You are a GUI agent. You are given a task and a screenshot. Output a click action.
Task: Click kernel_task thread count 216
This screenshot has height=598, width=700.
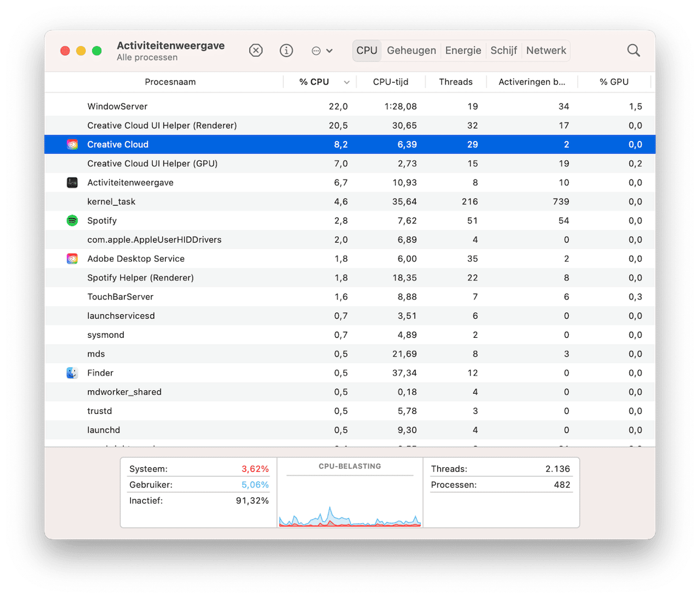[470, 201]
